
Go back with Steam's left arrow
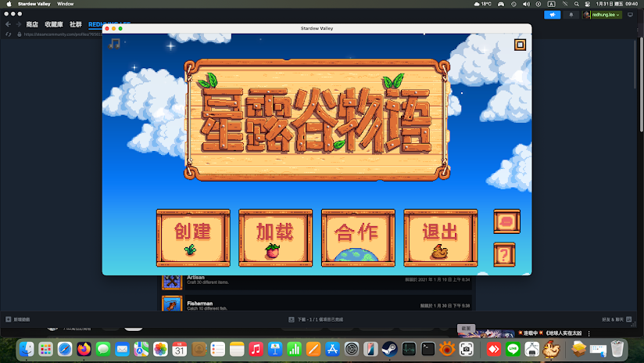pos(9,25)
